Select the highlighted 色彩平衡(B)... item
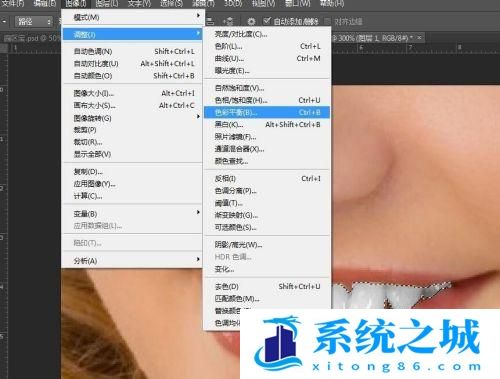 click(x=267, y=112)
